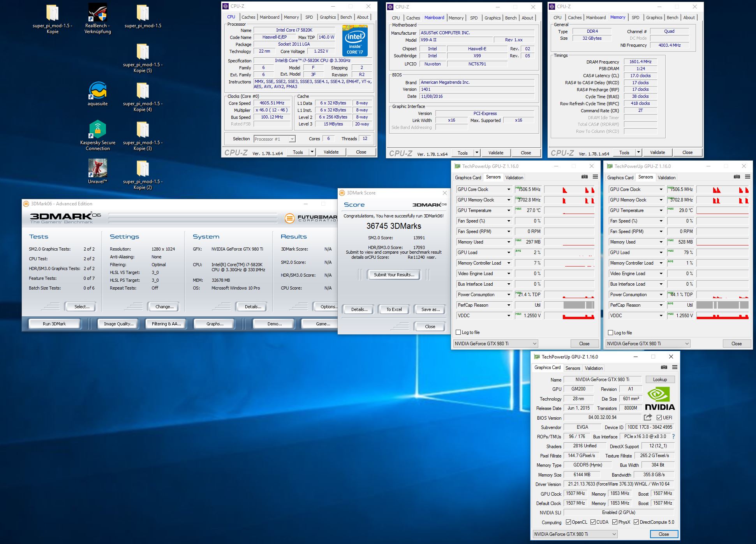Click the CPU-Z title icon of the CPU window
756x544 pixels.
pos(226,6)
